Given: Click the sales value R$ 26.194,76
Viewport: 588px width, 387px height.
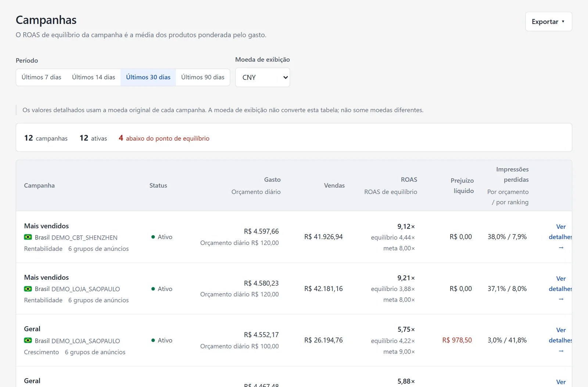Looking at the screenshot, I should pyautogui.click(x=323, y=340).
